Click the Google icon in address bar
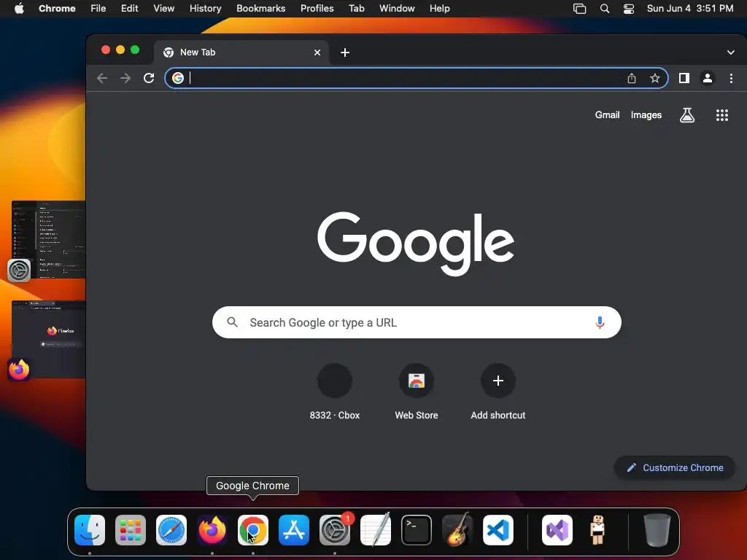 (x=178, y=78)
